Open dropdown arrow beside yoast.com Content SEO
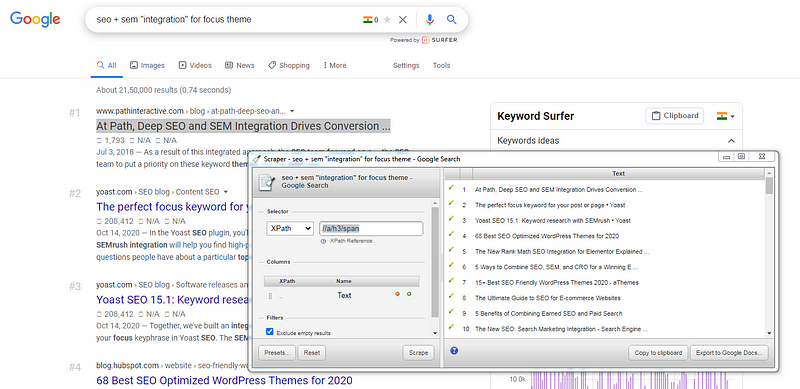 [x=226, y=192]
